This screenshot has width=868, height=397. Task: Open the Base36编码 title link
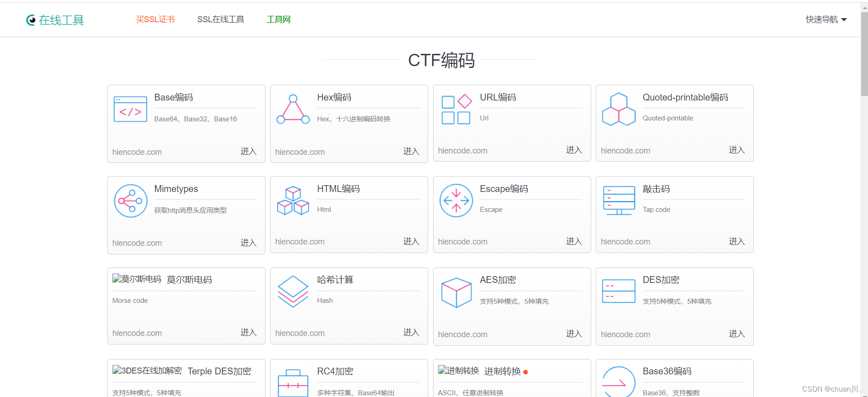667,371
